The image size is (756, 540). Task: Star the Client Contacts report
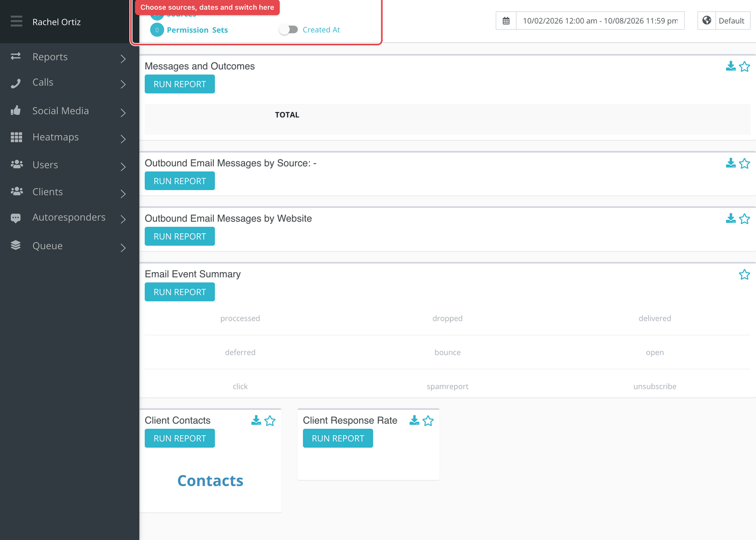point(270,421)
